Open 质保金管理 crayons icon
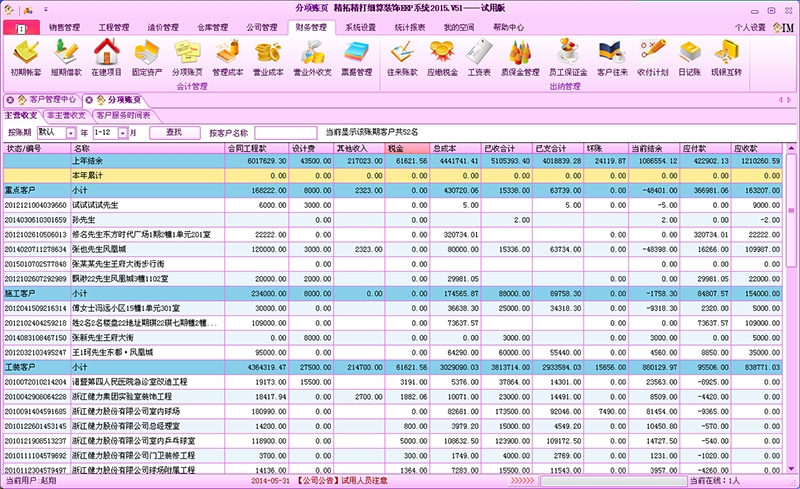The height and width of the screenshot is (489, 800). pyautogui.click(x=520, y=59)
